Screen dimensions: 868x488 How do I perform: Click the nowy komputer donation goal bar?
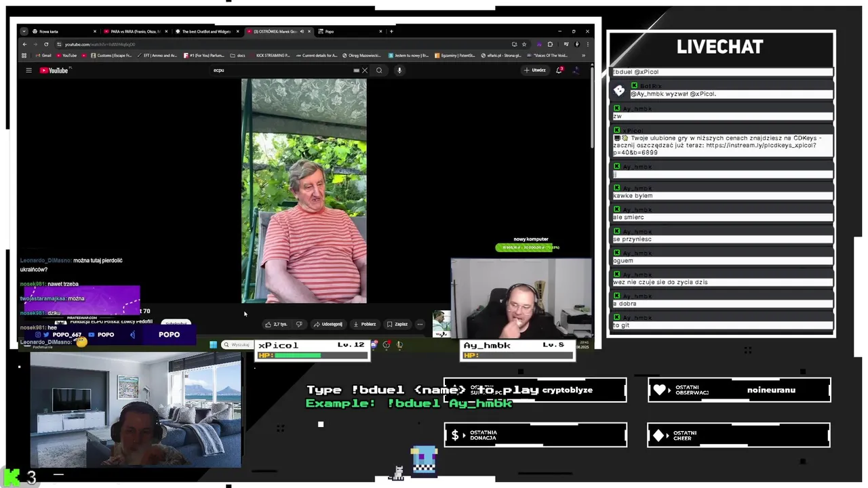(528, 247)
